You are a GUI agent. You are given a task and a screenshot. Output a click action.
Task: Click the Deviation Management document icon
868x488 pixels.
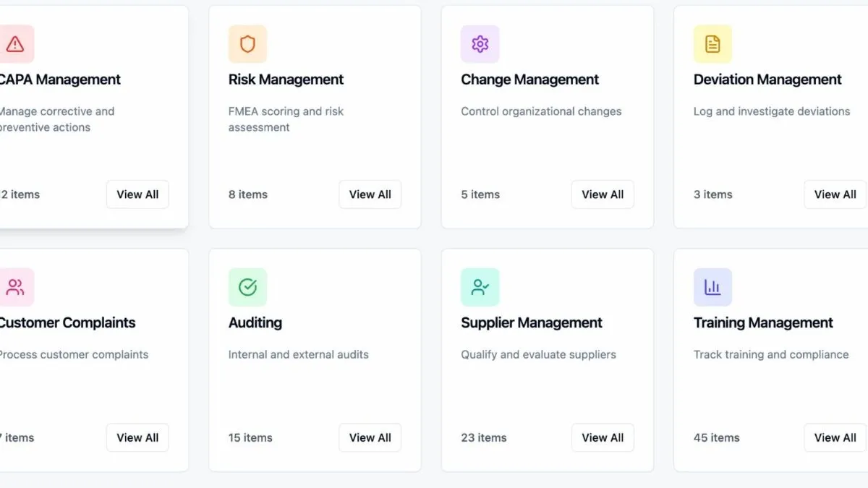(x=712, y=44)
